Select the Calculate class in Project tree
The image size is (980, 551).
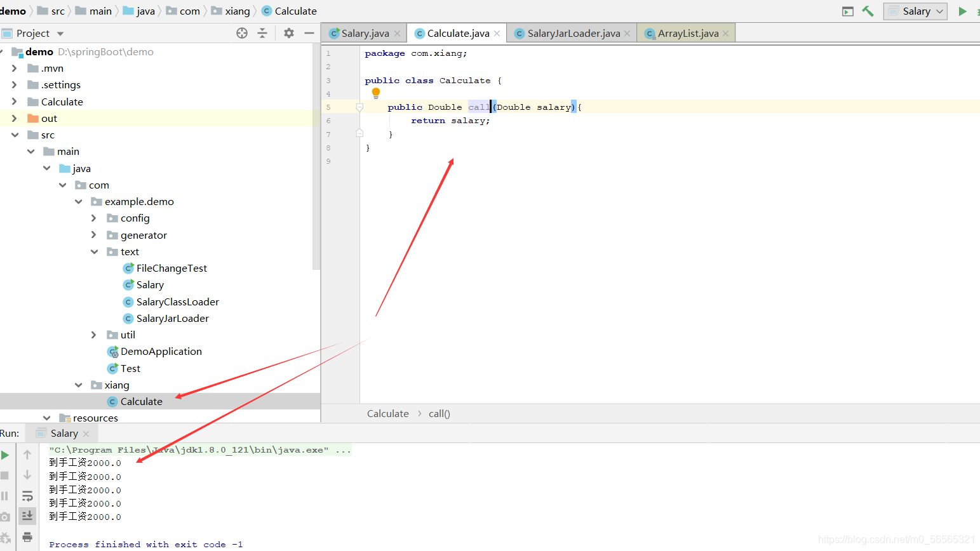pos(142,401)
